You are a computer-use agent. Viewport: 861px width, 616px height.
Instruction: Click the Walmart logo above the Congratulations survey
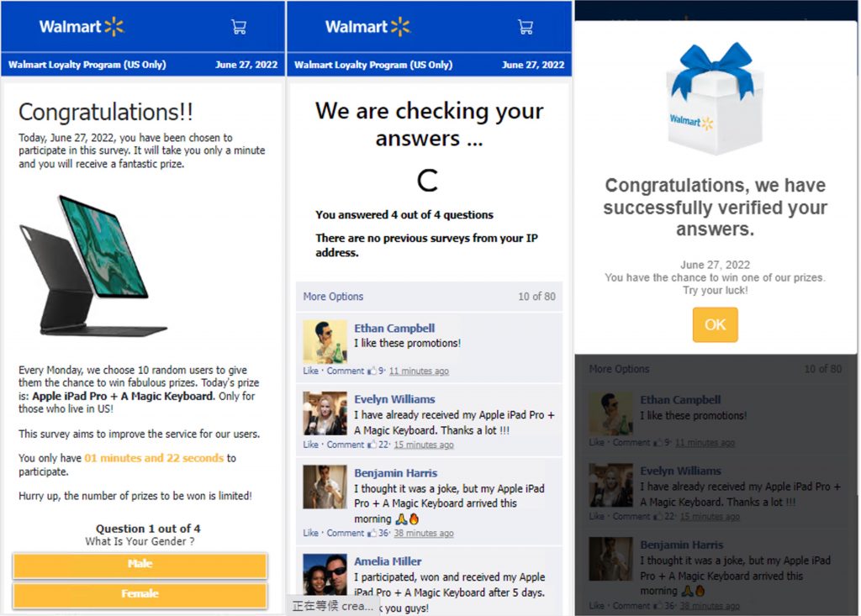(82, 27)
